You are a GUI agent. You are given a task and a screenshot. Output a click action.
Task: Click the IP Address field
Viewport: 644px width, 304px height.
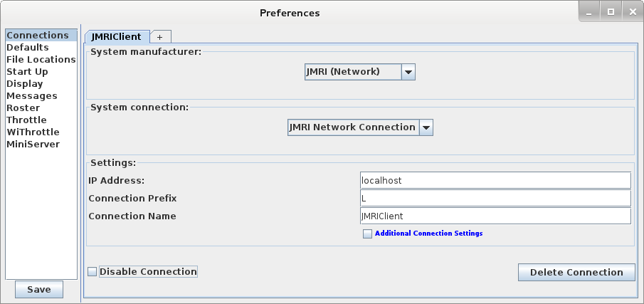tap(495, 180)
